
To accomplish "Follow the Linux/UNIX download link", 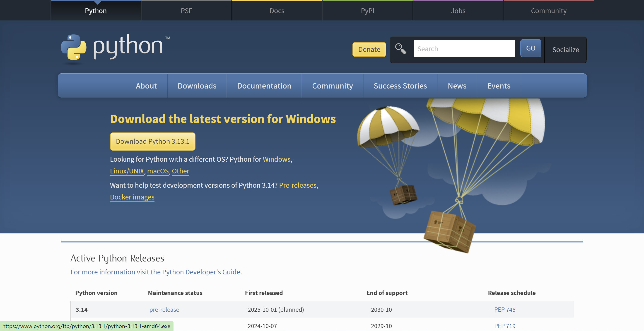I will click(127, 171).
